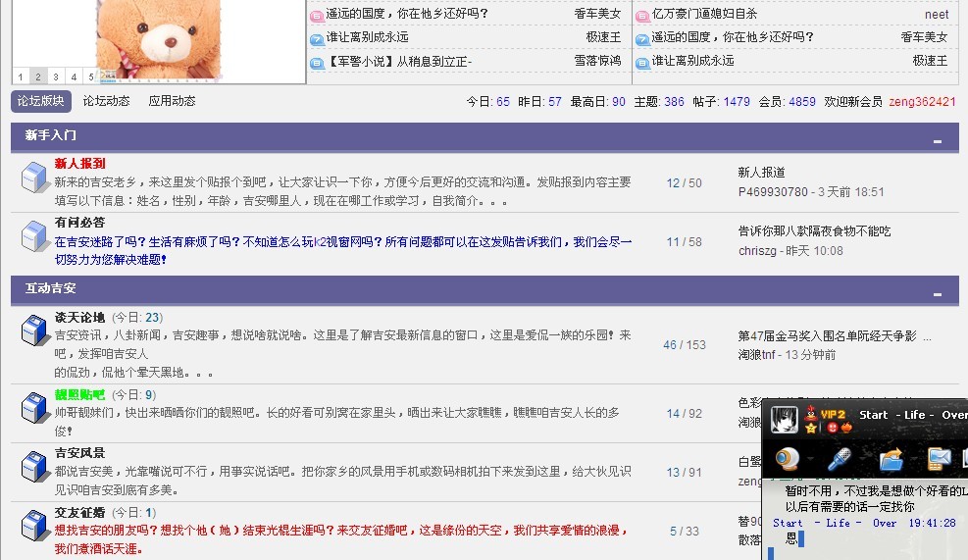Open dropdown arrow next to send file icon
This screenshot has height=560, width=968.
pyautogui.click(x=913, y=460)
